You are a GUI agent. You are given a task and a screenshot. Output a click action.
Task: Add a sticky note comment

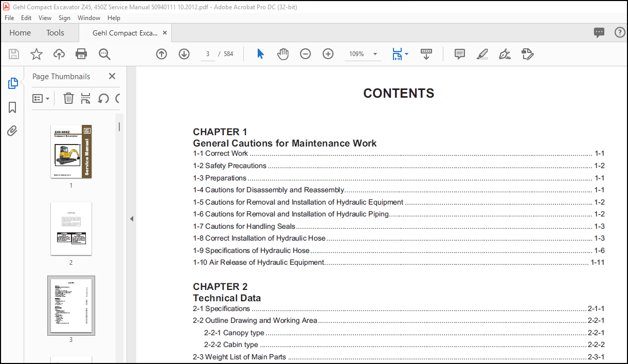pos(460,54)
